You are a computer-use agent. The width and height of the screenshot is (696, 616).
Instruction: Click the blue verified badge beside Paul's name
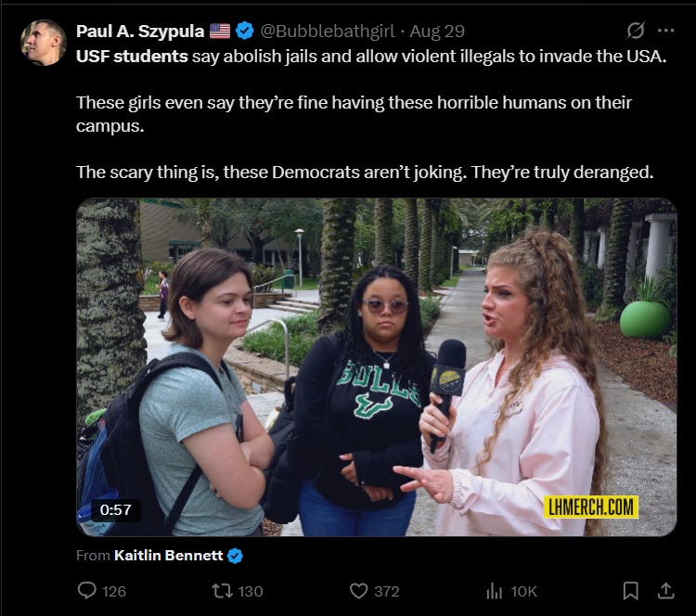pyautogui.click(x=245, y=31)
